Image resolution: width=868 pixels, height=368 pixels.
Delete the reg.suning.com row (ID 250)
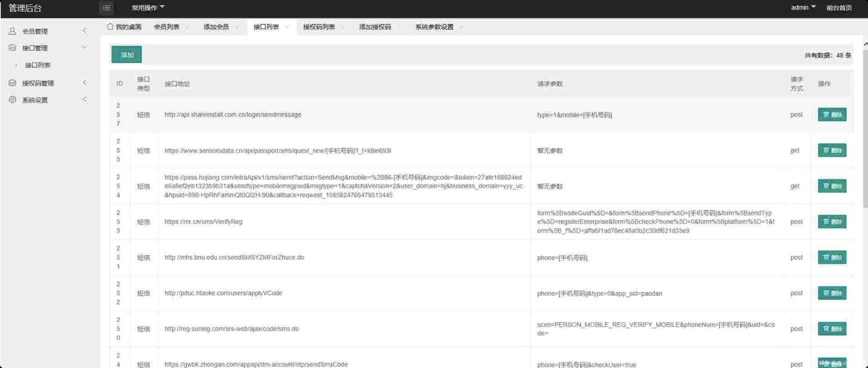coord(832,328)
